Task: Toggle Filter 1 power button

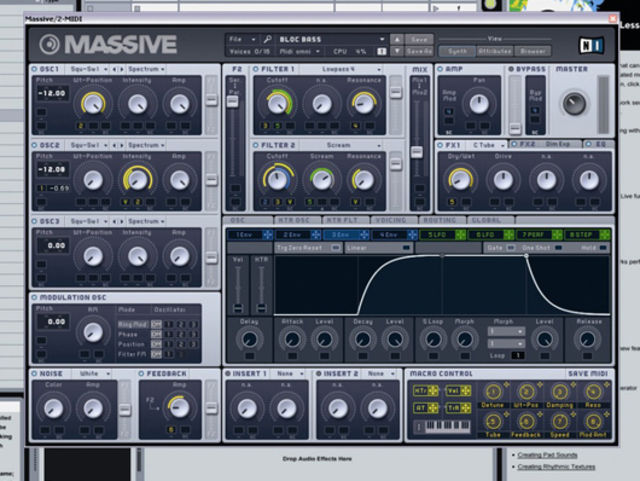Action: 256,69
